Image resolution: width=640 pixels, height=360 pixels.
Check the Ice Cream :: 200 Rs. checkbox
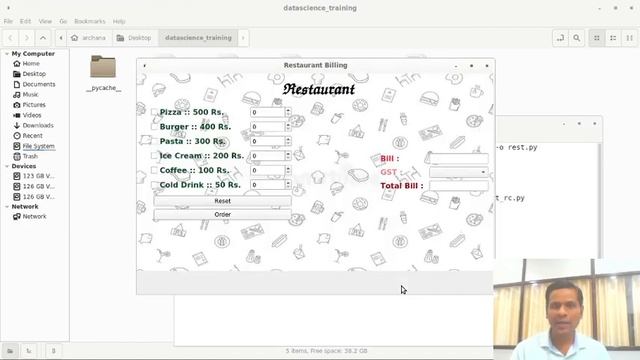[x=154, y=156]
